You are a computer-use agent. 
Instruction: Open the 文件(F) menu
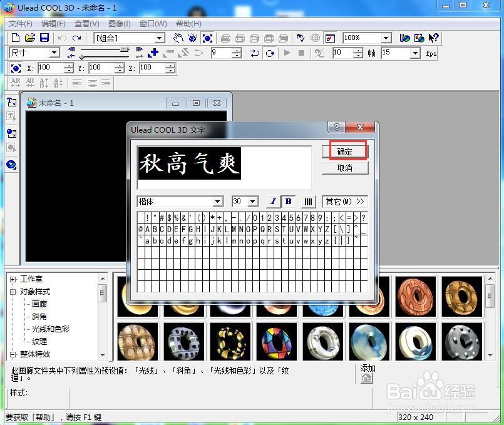[x=20, y=24]
